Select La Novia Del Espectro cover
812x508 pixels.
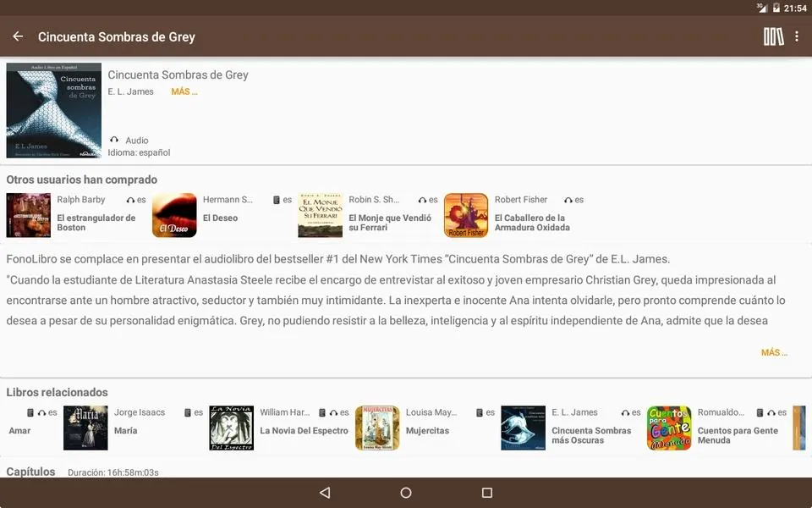232,428
